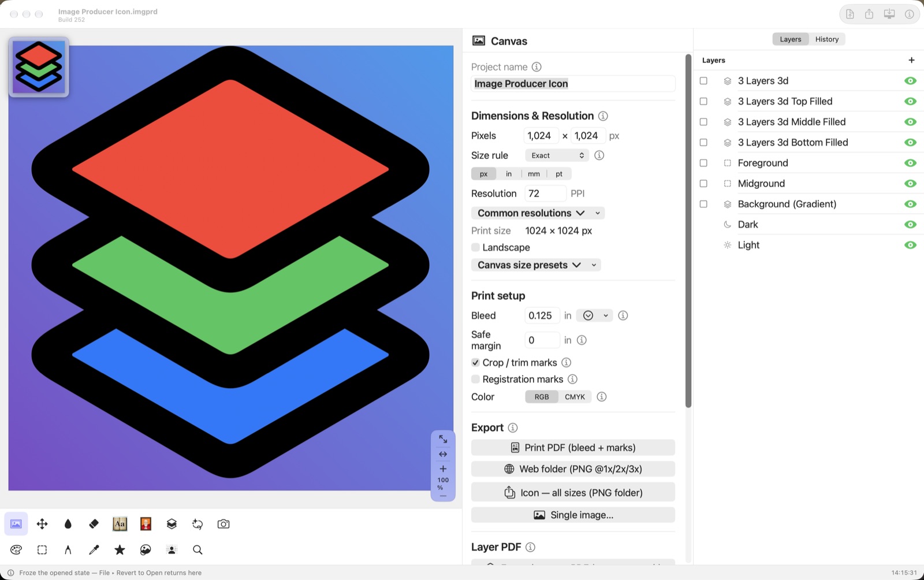Pick the eyedropper tool
Image resolution: width=924 pixels, height=580 pixels.
coord(94,550)
